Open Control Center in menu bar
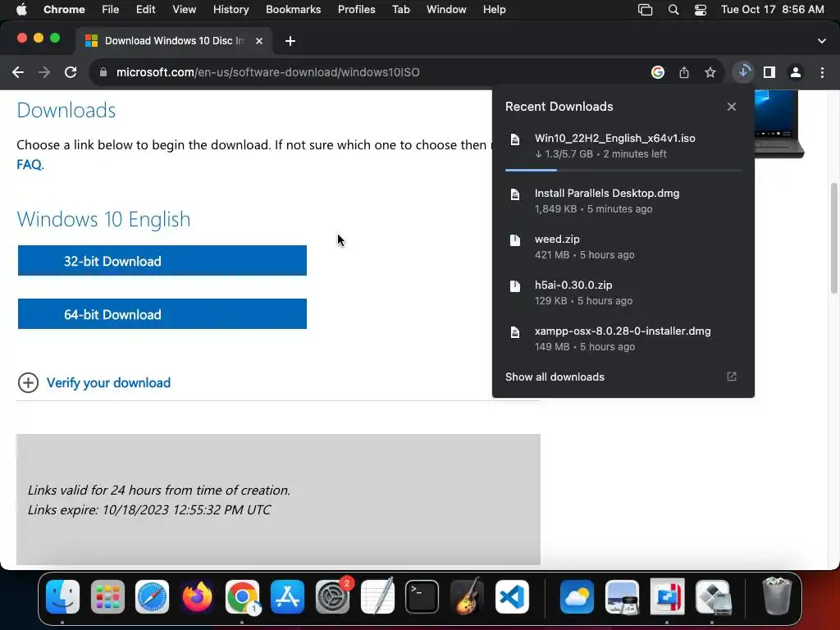This screenshot has width=840, height=630. 701,10
